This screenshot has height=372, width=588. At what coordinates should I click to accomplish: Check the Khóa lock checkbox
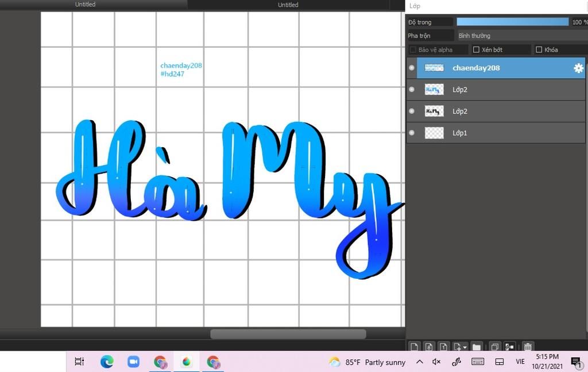pyautogui.click(x=539, y=49)
